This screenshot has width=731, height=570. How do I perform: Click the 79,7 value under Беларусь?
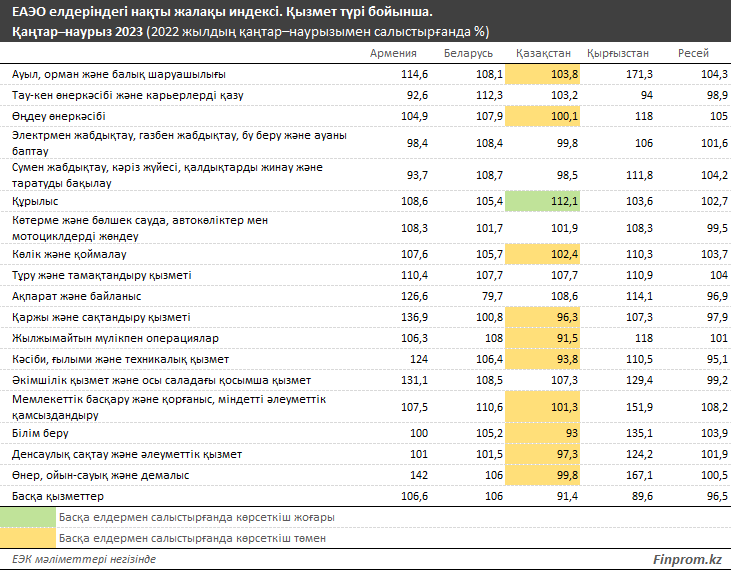click(x=490, y=296)
